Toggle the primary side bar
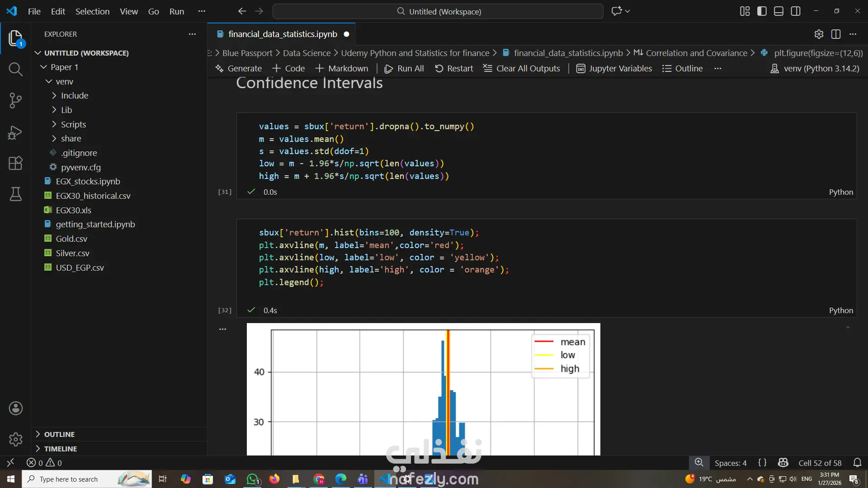The height and width of the screenshot is (488, 868). coord(762,11)
